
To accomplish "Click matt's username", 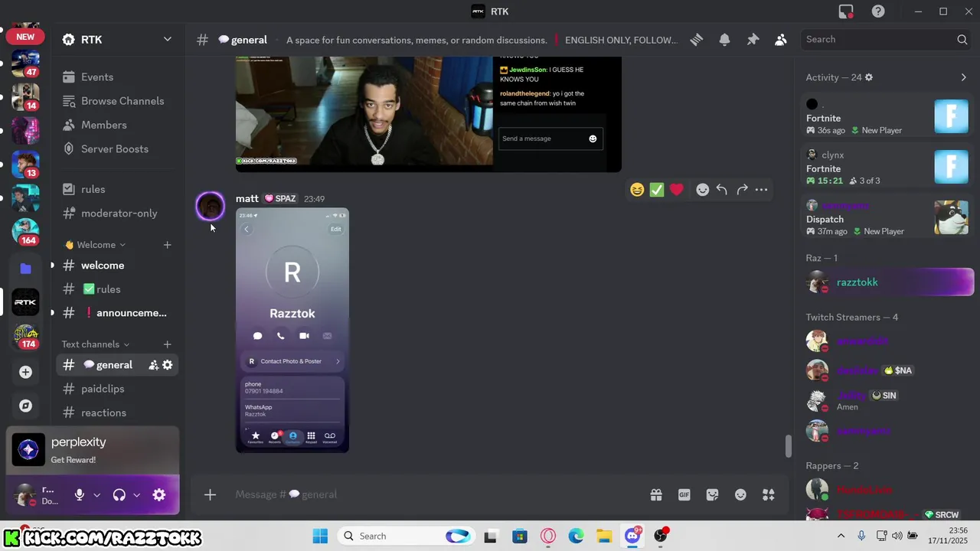I will (247, 198).
